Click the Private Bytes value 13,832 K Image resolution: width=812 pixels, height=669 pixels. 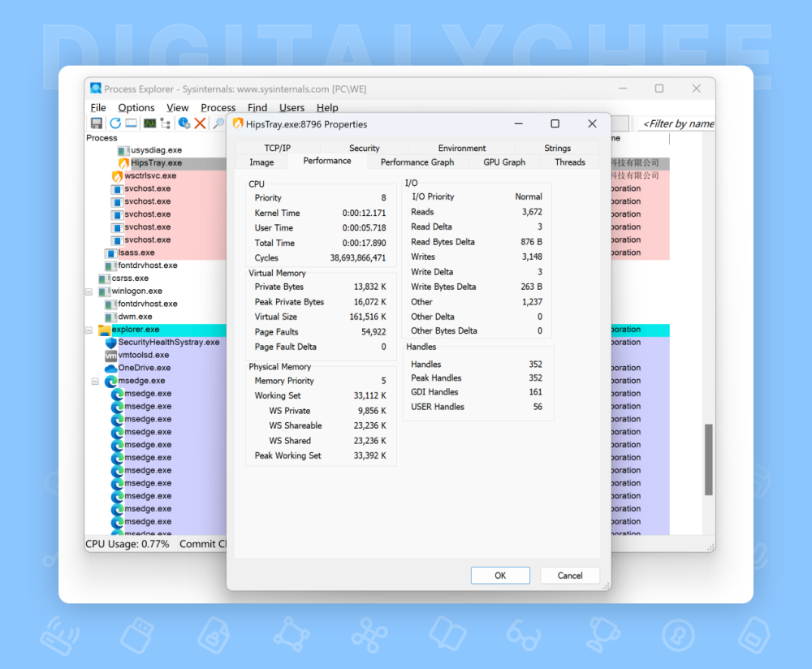point(369,287)
